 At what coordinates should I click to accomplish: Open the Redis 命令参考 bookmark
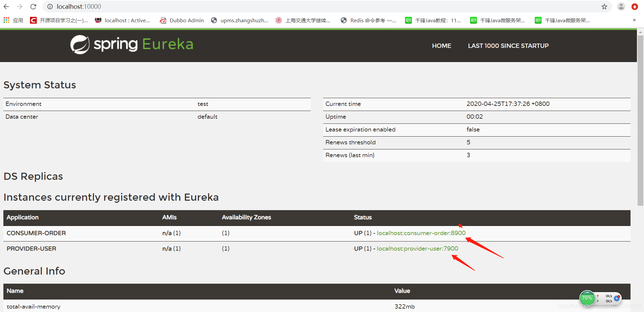(x=368, y=20)
